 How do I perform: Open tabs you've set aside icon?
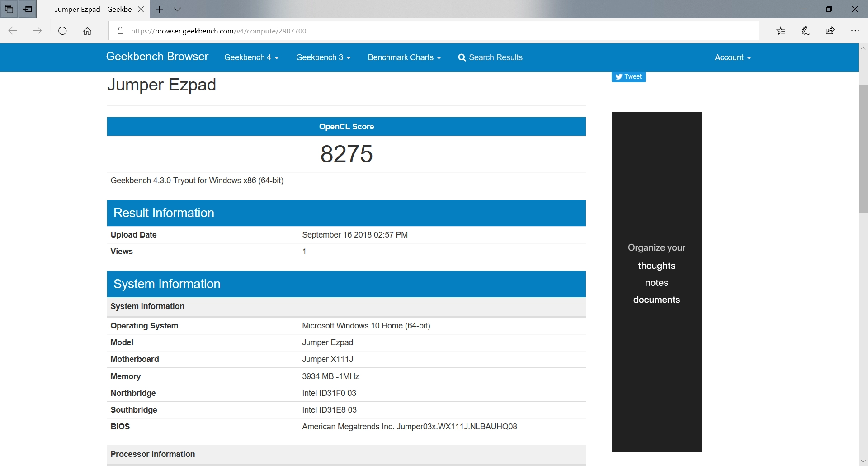click(9, 9)
